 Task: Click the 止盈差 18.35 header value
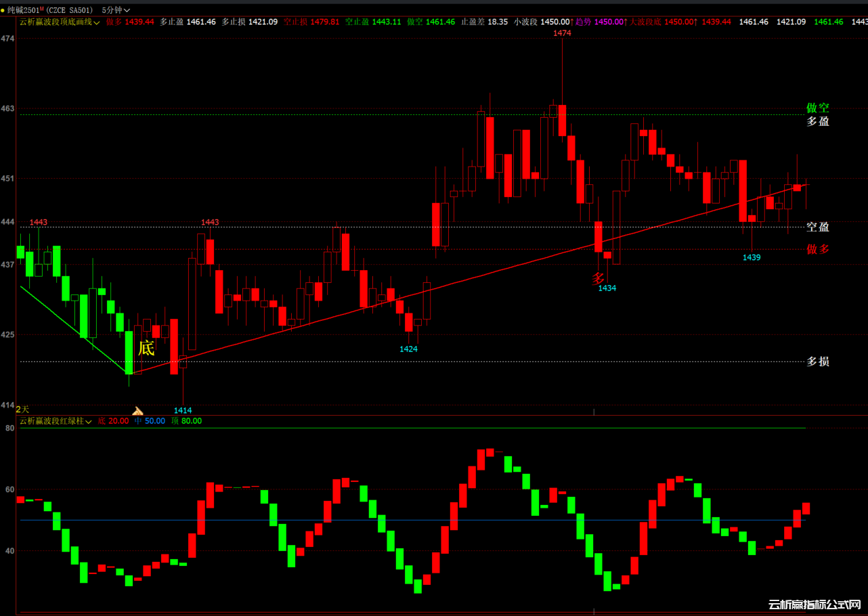(484, 22)
